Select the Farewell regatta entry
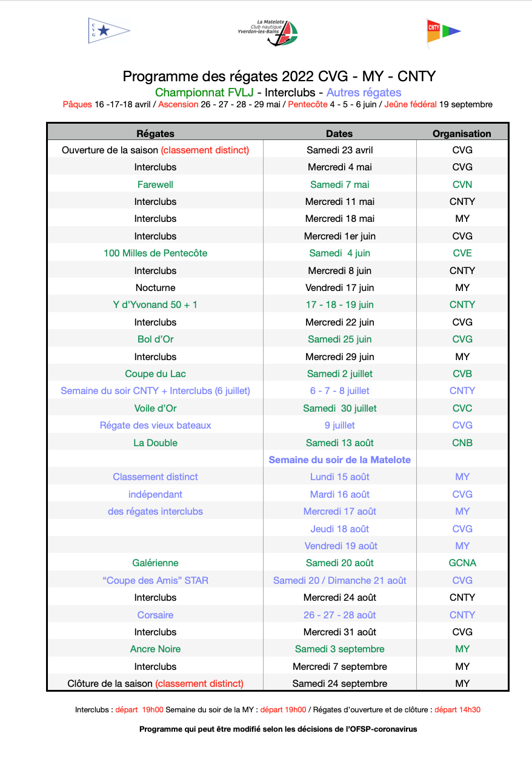This screenshot has height=759, width=532. (x=155, y=184)
